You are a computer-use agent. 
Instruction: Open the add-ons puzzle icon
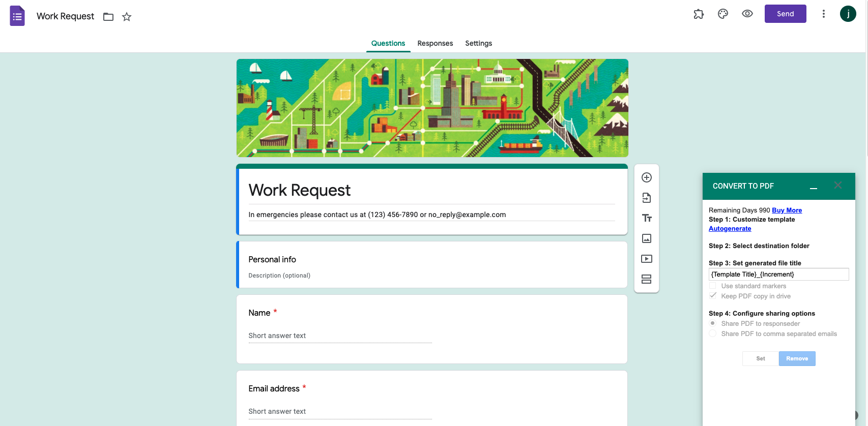pyautogui.click(x=699, y=14)
